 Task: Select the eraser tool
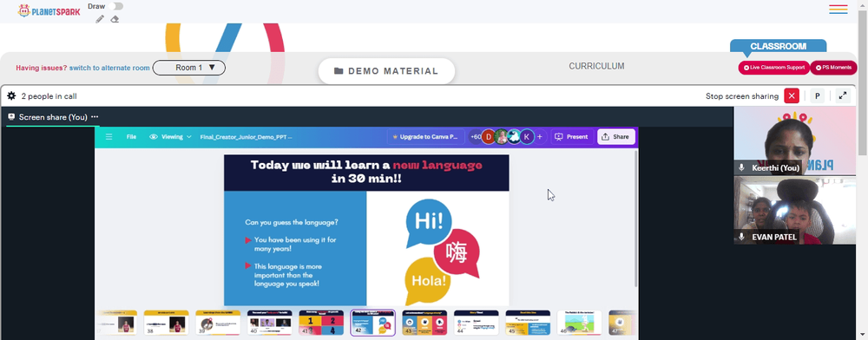point(115,19)
